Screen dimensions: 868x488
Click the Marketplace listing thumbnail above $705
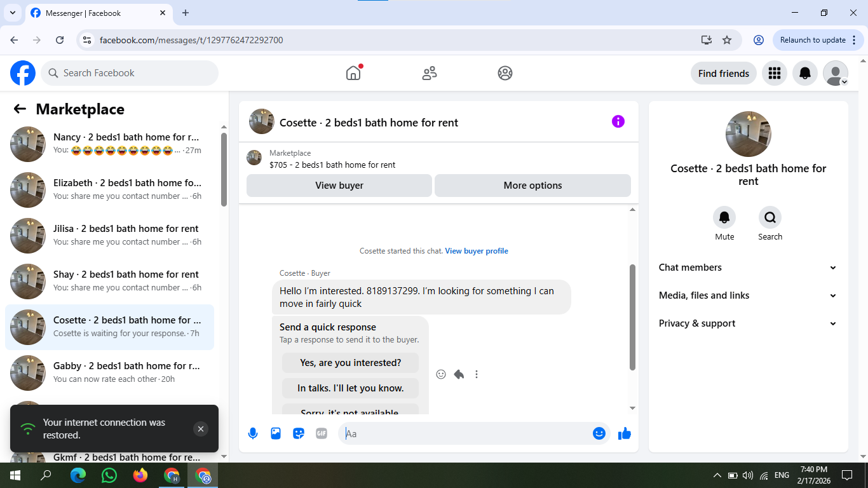coord(254,158)
